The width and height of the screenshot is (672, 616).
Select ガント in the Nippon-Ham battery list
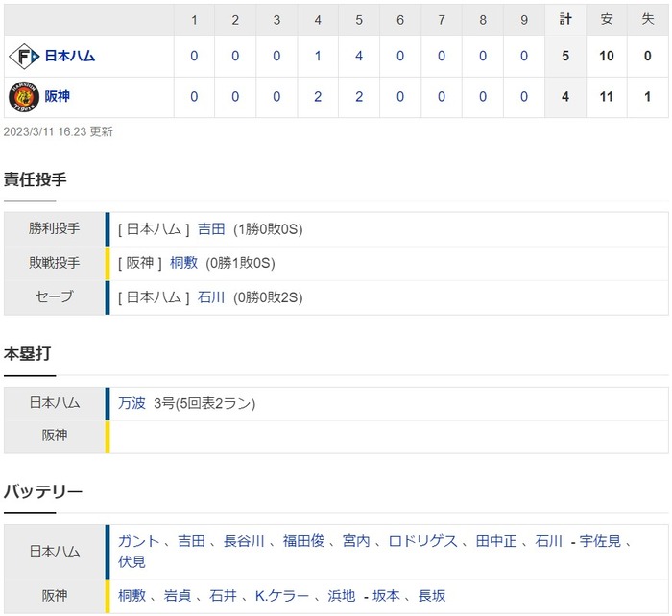coord(139,541)
